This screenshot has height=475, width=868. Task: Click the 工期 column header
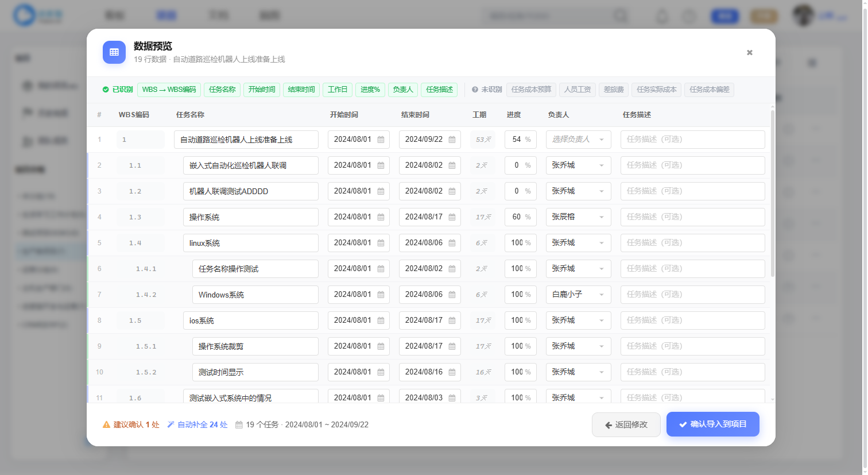click(479, 115)
